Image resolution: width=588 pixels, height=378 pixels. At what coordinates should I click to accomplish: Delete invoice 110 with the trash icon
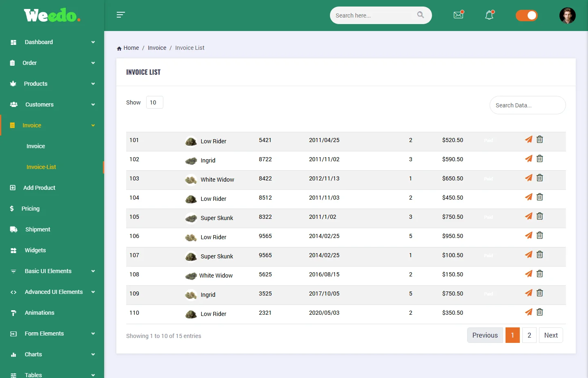tap(539, 312)
